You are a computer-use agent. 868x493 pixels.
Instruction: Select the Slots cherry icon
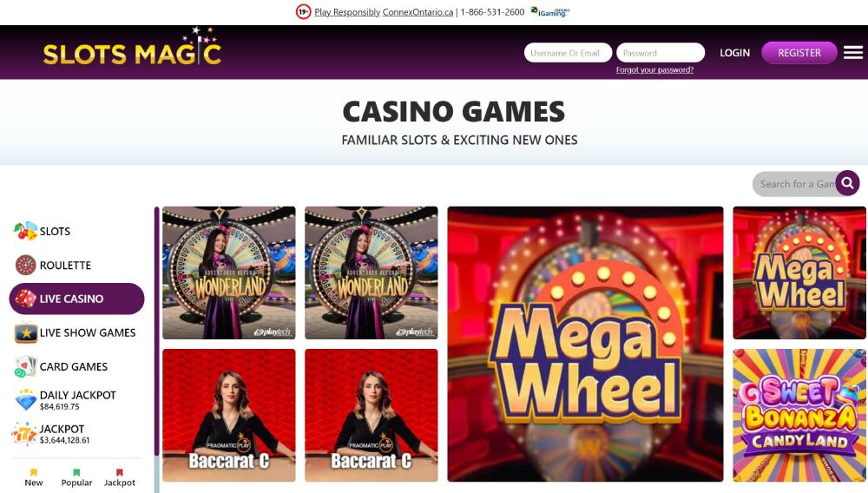click(x=25, y=231)
